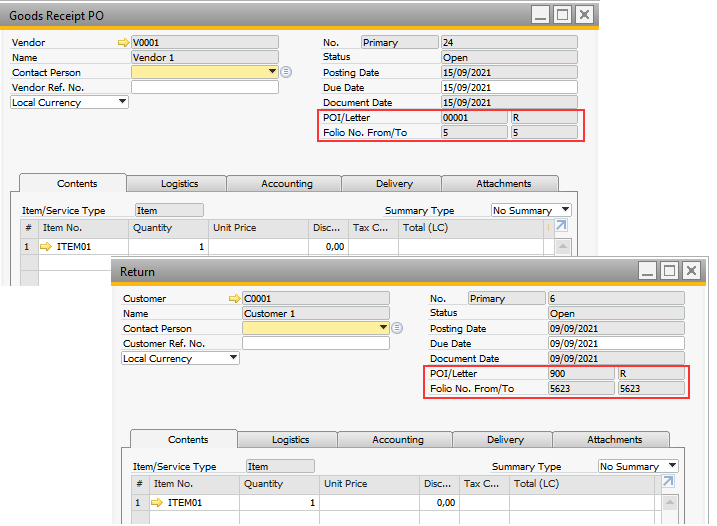Expand No Summary dropdown in Goods Receipt PO
717x526 pixels.
565,210
